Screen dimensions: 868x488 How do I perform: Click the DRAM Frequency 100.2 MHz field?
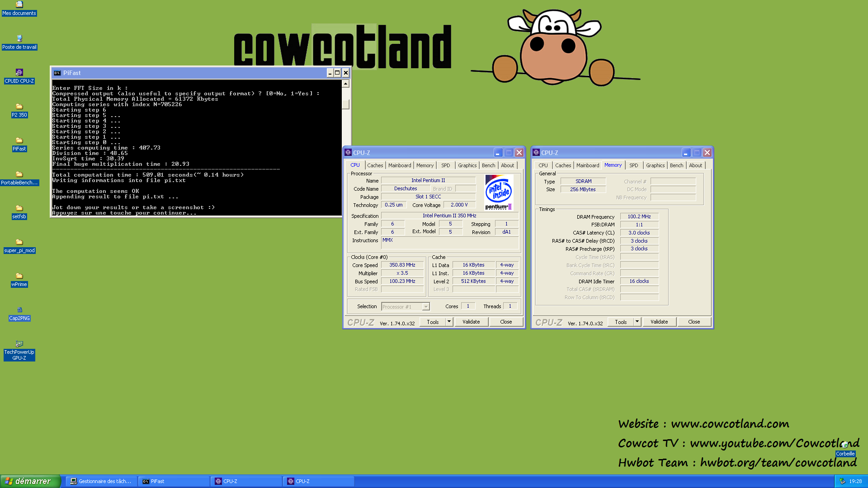coord(639,216)
